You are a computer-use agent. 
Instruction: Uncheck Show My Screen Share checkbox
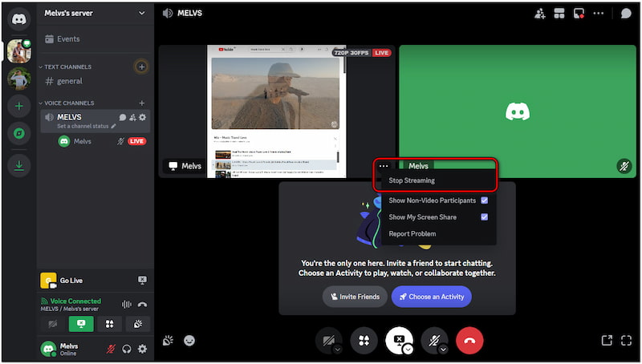[x=484, y=217]
